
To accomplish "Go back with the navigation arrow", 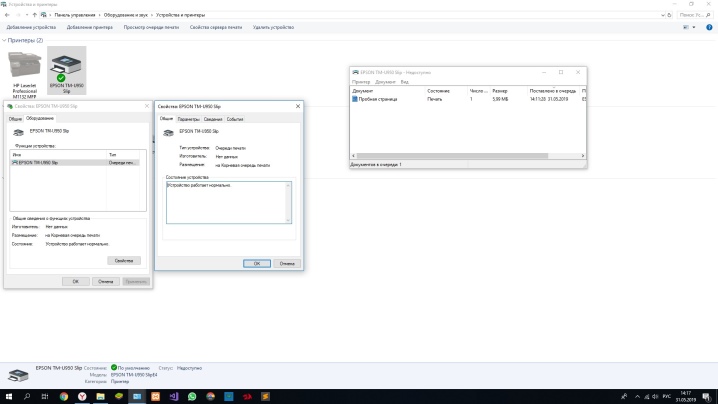I will [x=7, y=15].
